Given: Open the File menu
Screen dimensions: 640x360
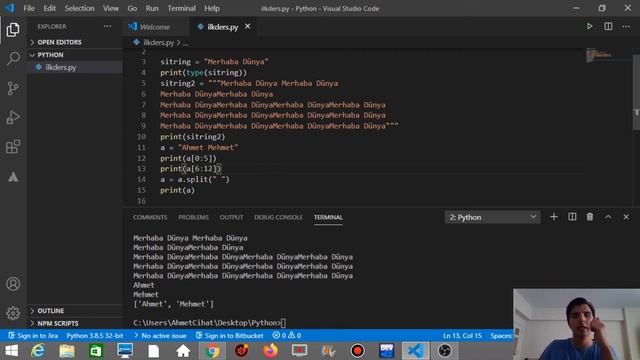Looking at the screenshot, I should (29, 8).
